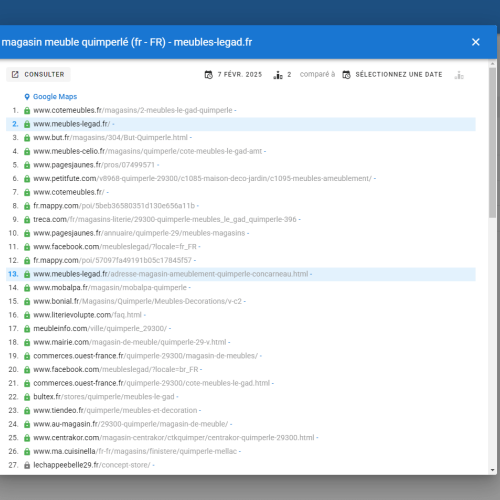Click the green padlock of result 1
500x500 pixels.
(27, 110)
